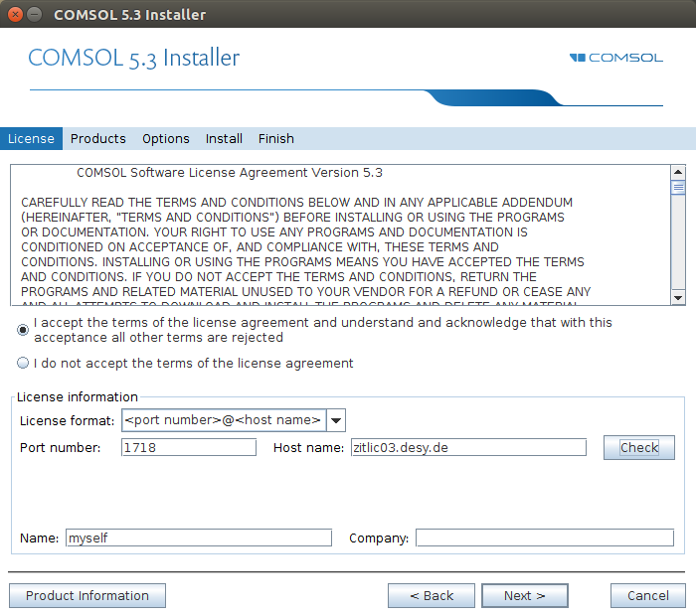This screenshot has height=616, width=696.
Task: Click the Port number input field
Action: [189, 448]
